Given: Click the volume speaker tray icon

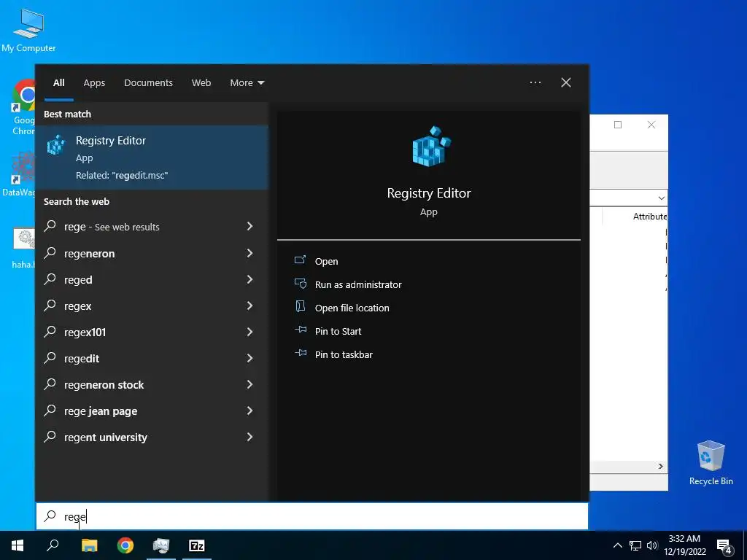Looking at the screenshot, I should coord(652,545).
